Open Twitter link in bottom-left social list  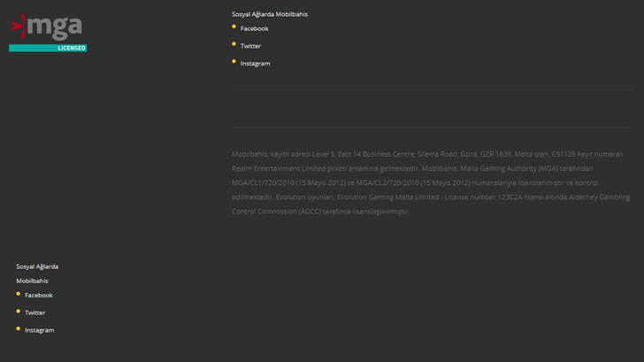(x=34, y=312)
